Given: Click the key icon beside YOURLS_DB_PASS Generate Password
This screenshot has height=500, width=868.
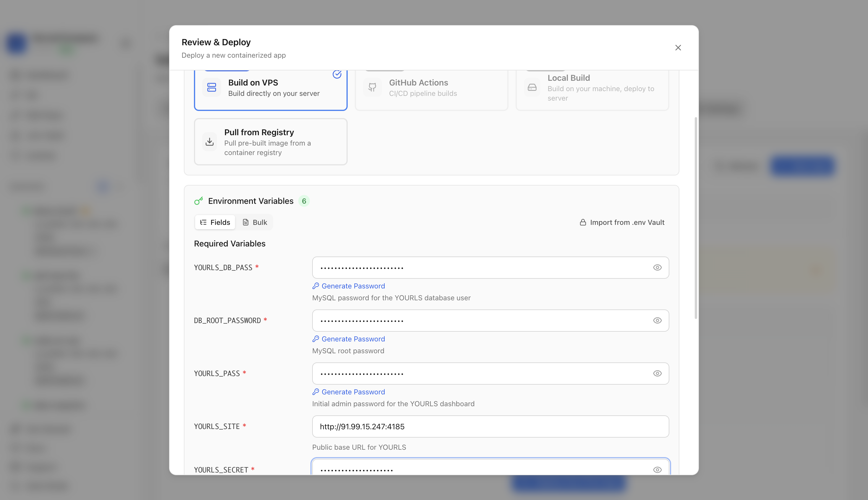Looking at the screenshot, I should [316, 286].
